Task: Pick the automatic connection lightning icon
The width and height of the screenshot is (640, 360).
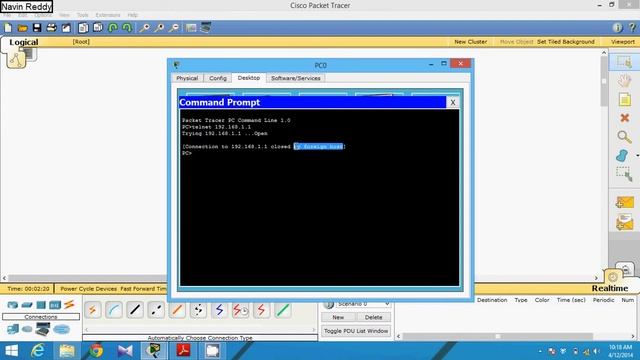Action: (x=93, y=310)
